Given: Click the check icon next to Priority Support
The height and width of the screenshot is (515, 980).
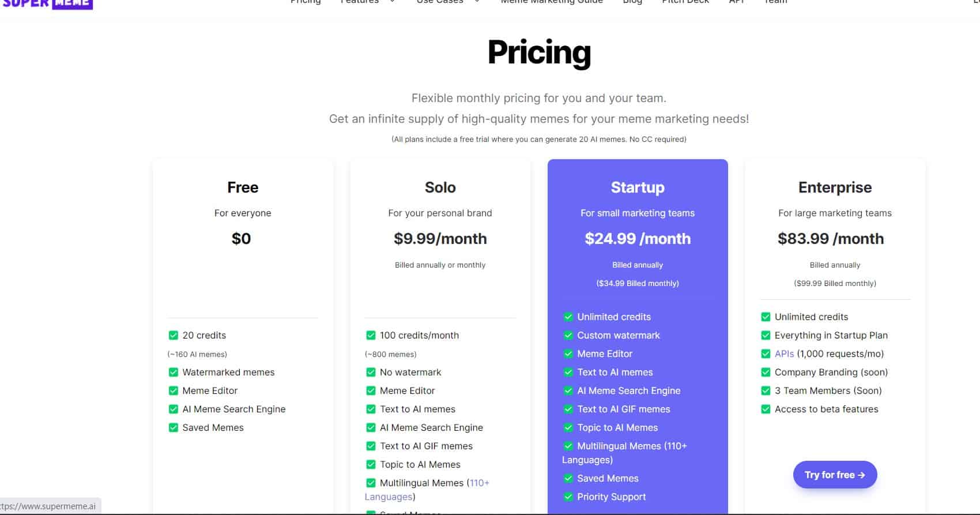Looking at the screenshot, I should [x=568, y=497].
